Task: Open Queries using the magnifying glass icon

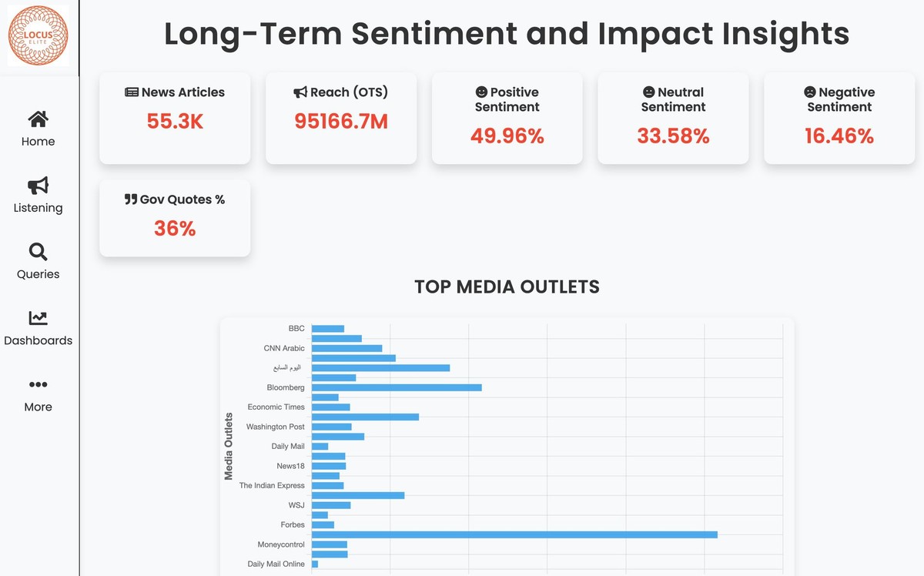Action: (x=37, y=253)
